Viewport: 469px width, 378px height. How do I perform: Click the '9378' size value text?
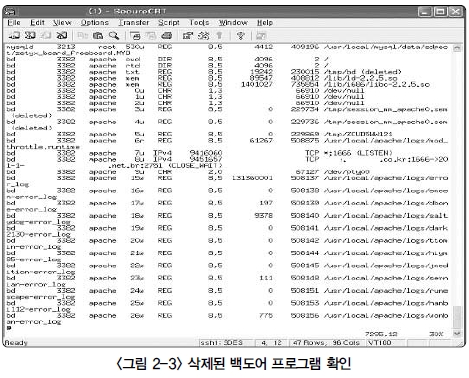264,215
